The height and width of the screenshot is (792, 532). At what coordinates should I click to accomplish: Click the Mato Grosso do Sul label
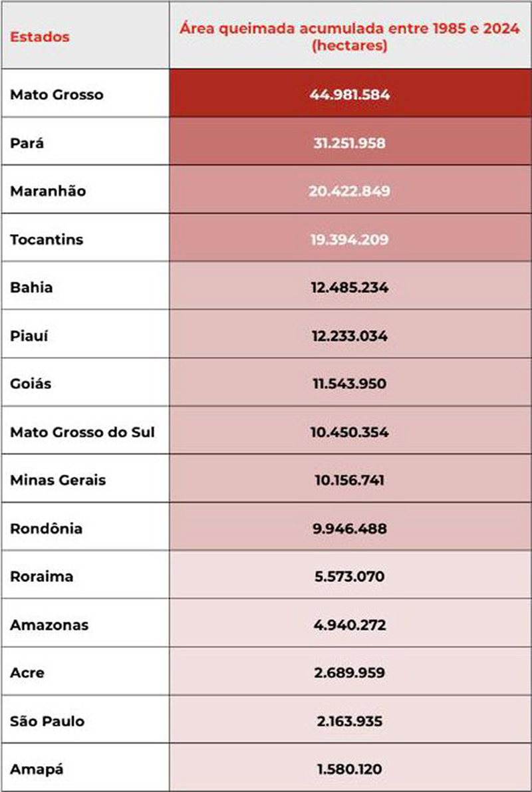click(82, 432)
